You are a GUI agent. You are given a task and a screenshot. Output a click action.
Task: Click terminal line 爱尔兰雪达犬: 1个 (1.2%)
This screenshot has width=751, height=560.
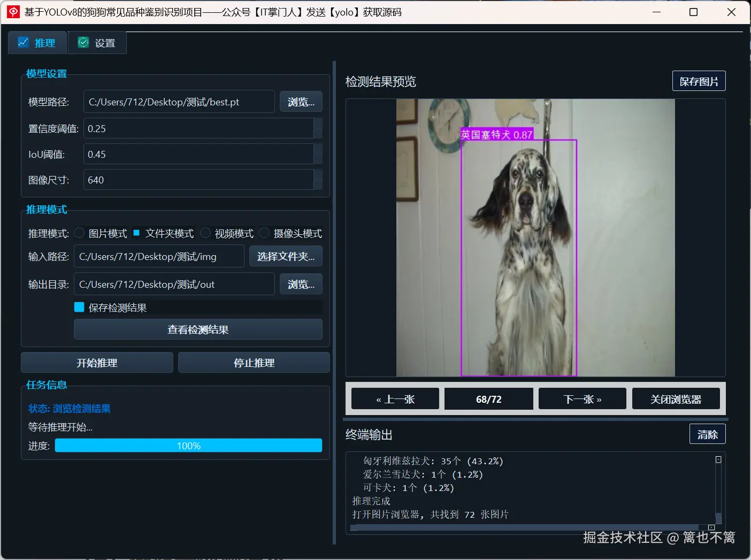[x=423, y=474]
